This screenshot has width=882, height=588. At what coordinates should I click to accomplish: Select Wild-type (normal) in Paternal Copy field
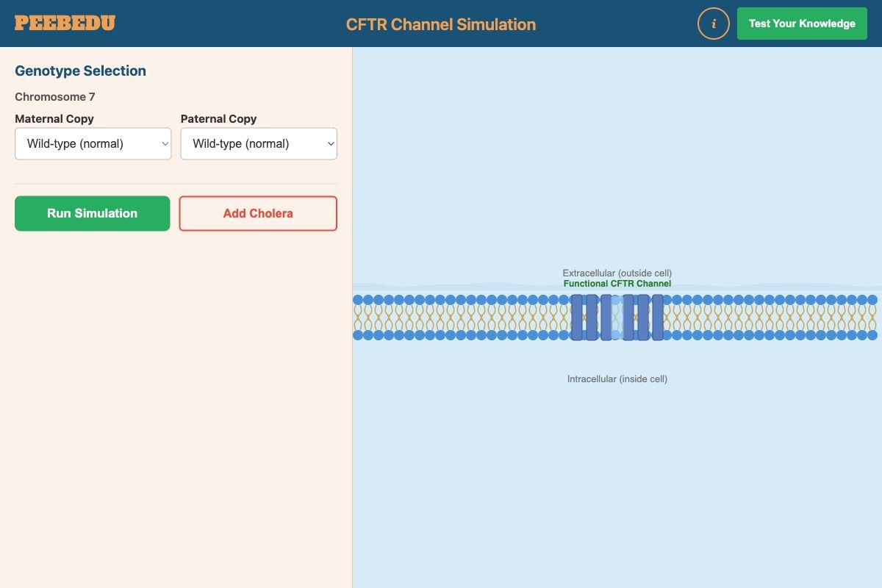[259, 143]
